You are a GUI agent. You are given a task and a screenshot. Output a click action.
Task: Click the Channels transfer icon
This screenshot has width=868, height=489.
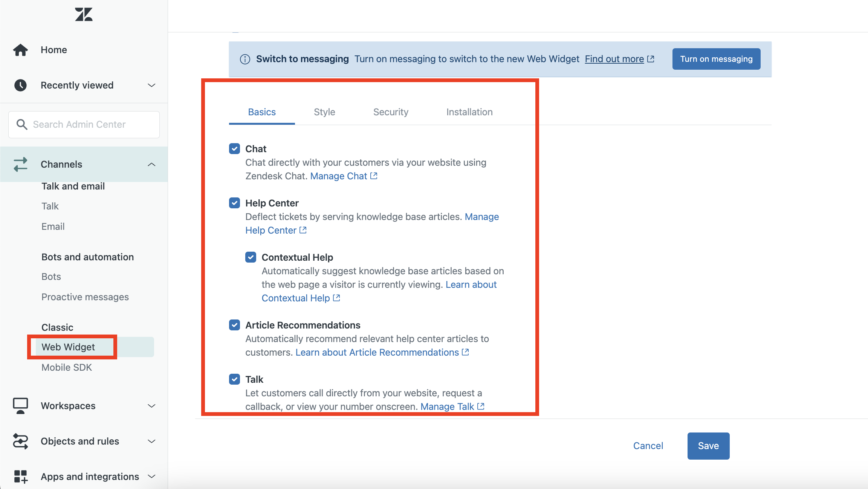tap(21, 164)
